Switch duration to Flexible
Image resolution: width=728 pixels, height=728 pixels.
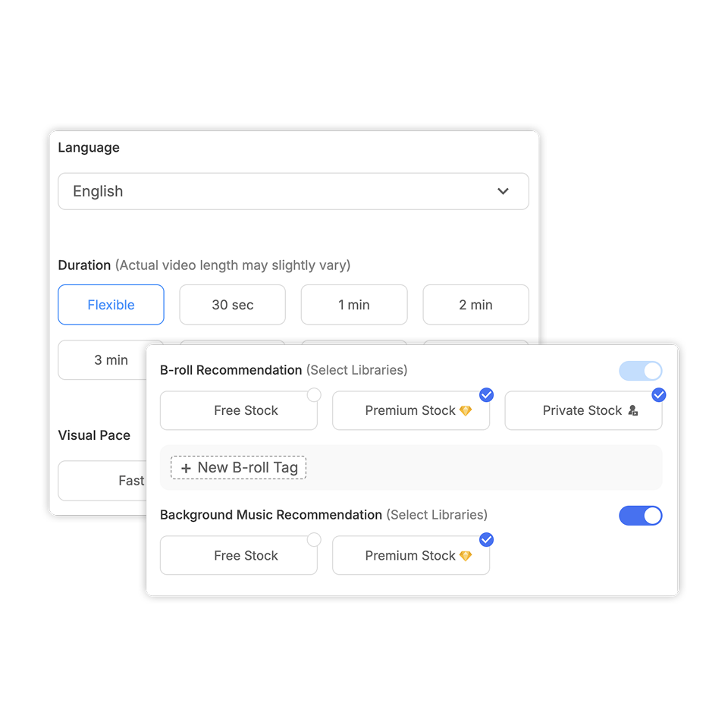111,304
